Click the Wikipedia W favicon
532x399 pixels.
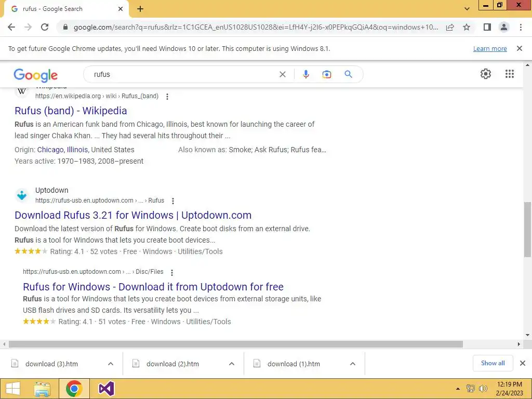coord(22,91)
